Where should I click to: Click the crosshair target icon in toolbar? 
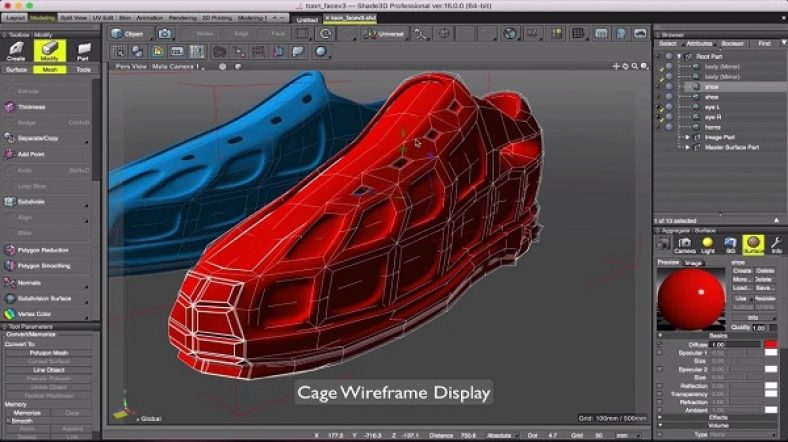[444, 34]
